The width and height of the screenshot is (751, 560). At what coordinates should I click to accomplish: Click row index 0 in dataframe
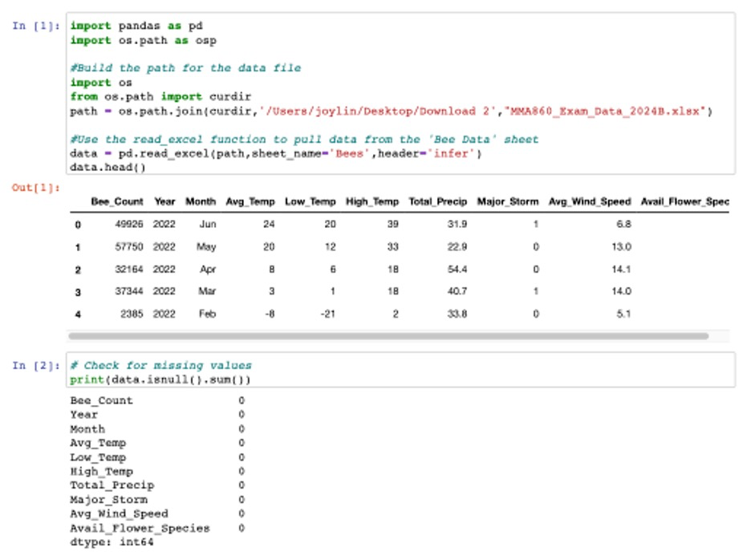coord(78,225)
